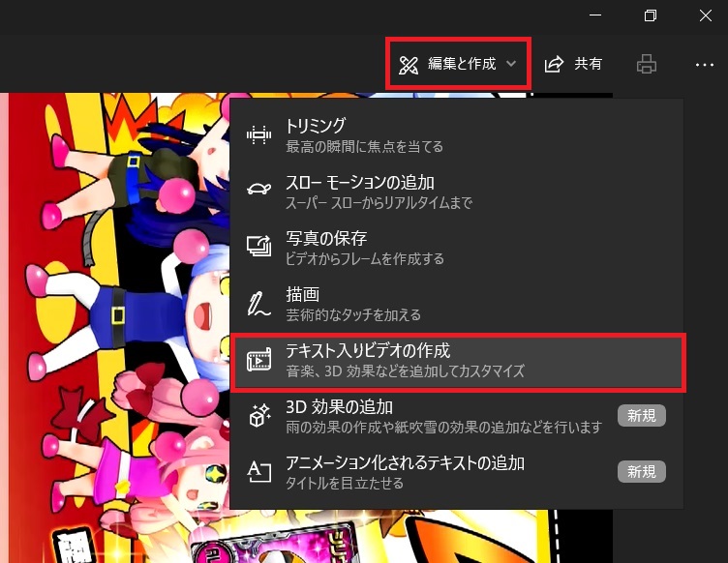The image size is (728, 563).
Task: Click the animated text icon
Action: click(258, 472)
